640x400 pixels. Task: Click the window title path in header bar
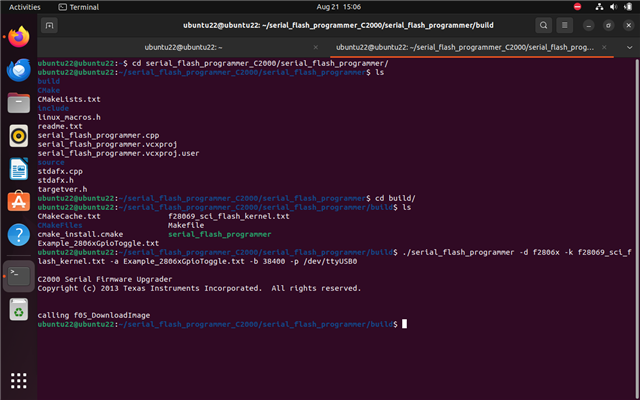click(x=338, y=25)
